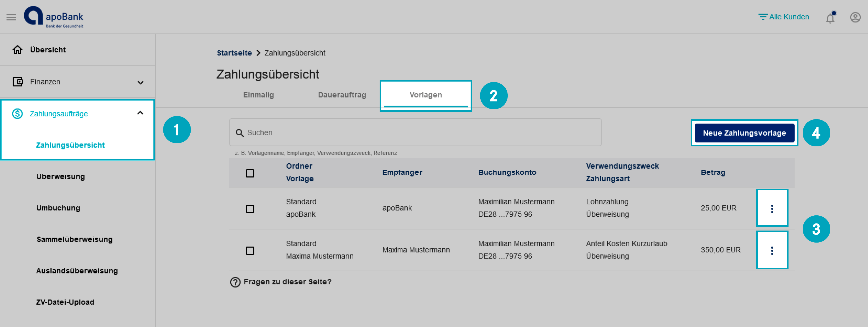Open Umbuchung in the sidebar
Image resolution: width=868 pixels, height=327 pixels.
point(58,208)
